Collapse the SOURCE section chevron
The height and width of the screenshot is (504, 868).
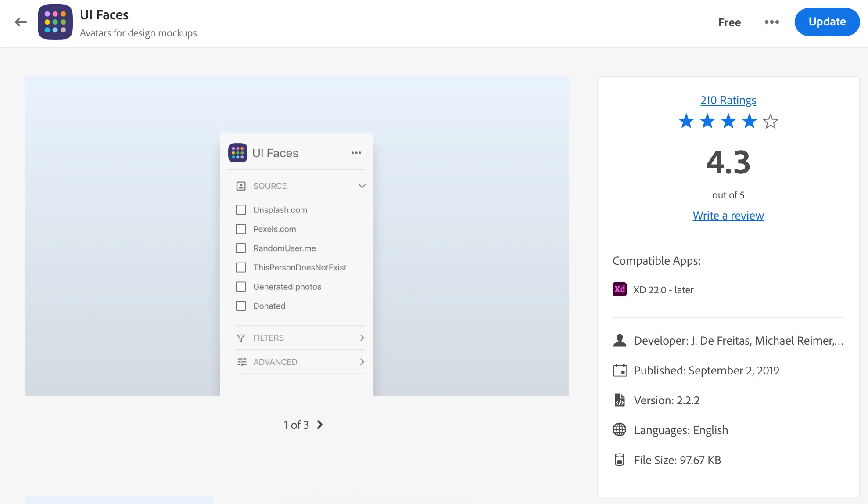pyautogui.click(x=362, y=186)
